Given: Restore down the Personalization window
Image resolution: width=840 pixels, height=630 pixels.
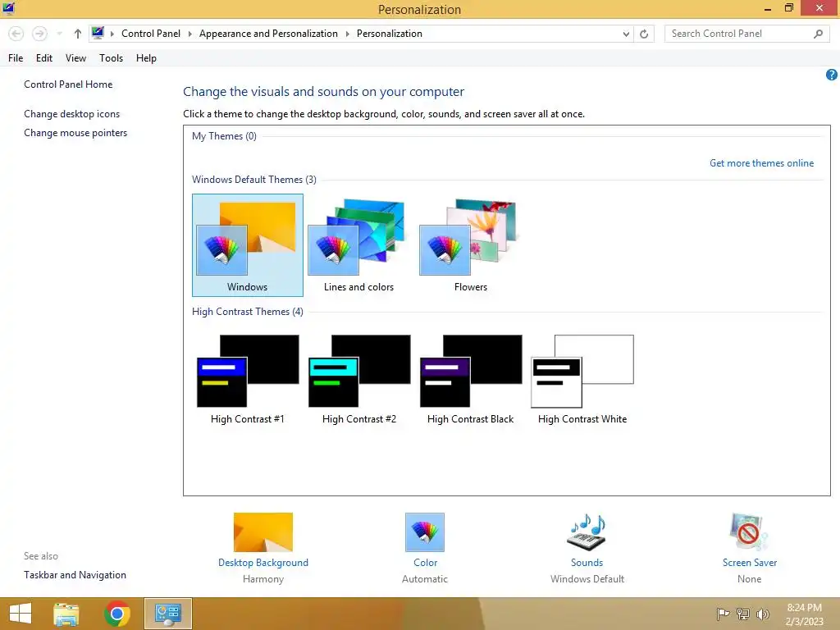Looking at the screenshot, I should (789, 8).
